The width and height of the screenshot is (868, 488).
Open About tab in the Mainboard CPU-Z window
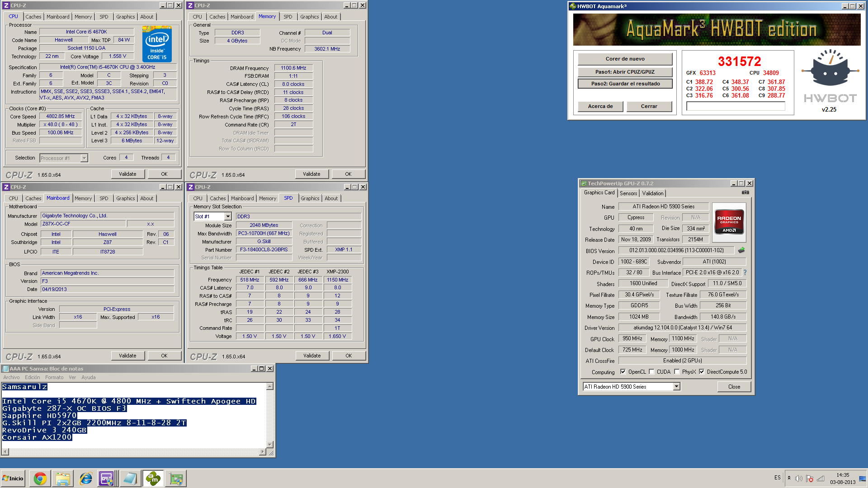[x=146, y=198]
